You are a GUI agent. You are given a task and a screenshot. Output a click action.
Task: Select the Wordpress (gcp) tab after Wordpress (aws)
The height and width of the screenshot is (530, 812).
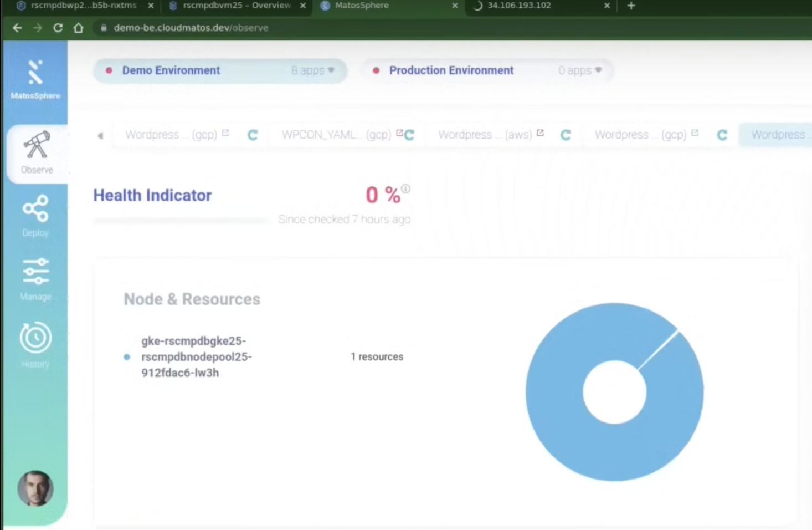pyautogui.click(x=640, y=135)
